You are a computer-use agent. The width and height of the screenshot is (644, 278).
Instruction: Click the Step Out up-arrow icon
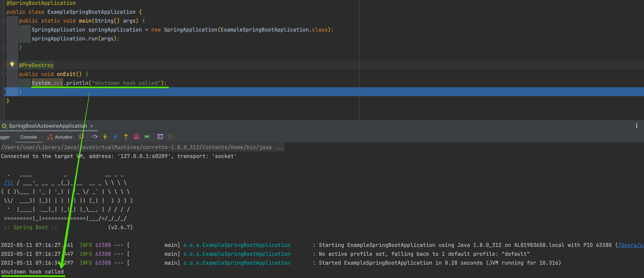126,137
